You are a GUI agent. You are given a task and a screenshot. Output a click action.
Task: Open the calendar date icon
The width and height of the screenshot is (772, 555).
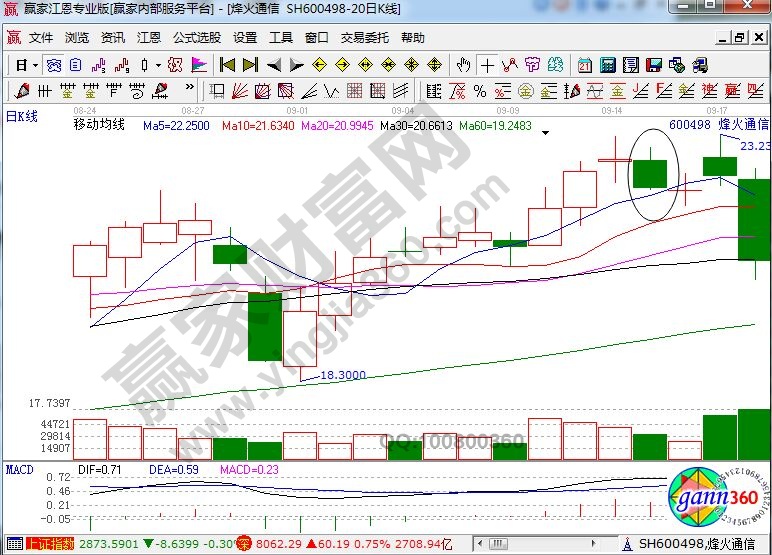click(x=585, y=65)
